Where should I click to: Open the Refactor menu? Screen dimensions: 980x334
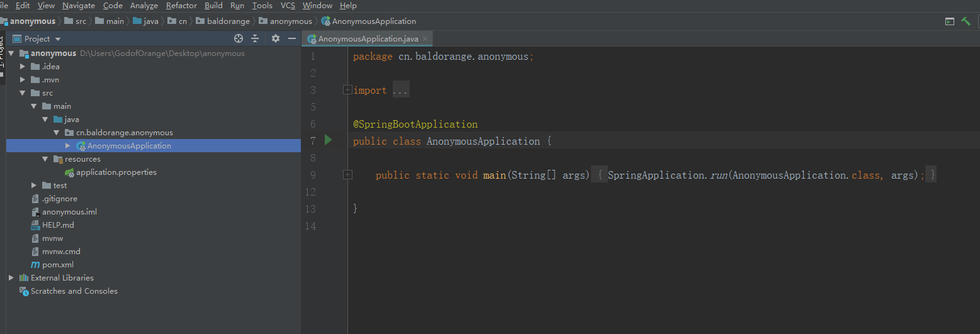181,6
